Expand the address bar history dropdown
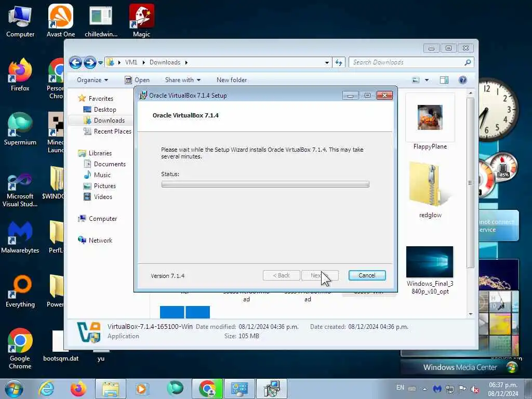Image resolution: width=532 pixels, height=399 pixels. click(x=327, y=62)
